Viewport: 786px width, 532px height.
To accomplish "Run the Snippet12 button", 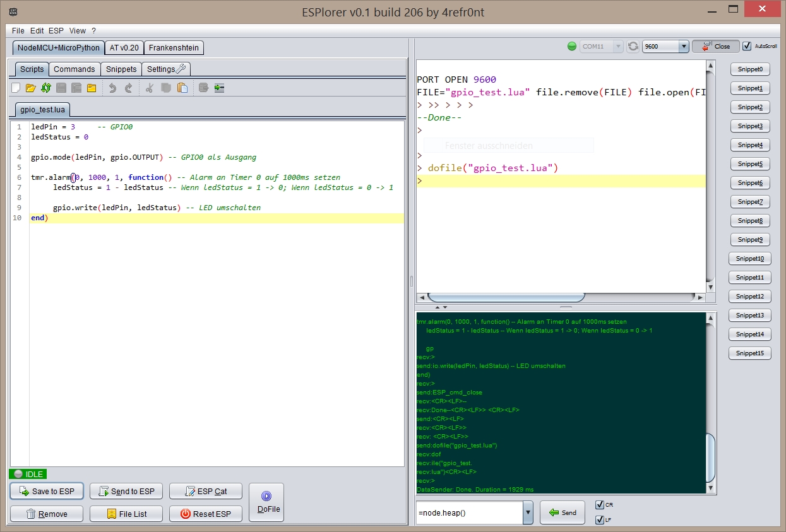I will coord(750,297).
